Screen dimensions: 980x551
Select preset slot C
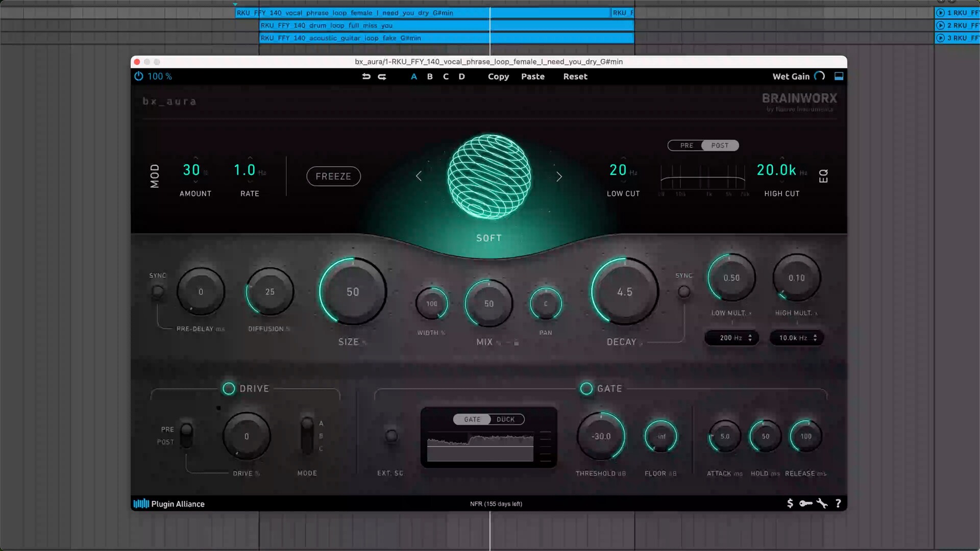[446, 77]
